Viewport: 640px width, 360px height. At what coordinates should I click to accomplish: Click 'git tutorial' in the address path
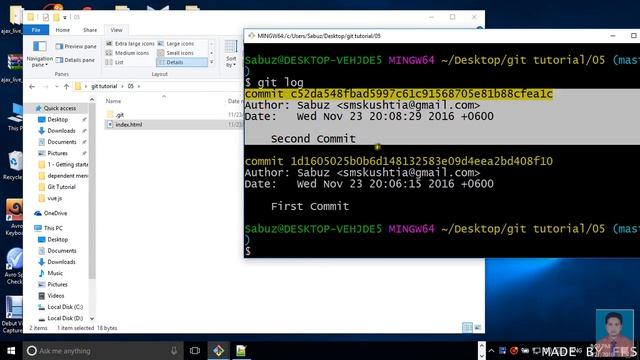[x=104, y=86]
